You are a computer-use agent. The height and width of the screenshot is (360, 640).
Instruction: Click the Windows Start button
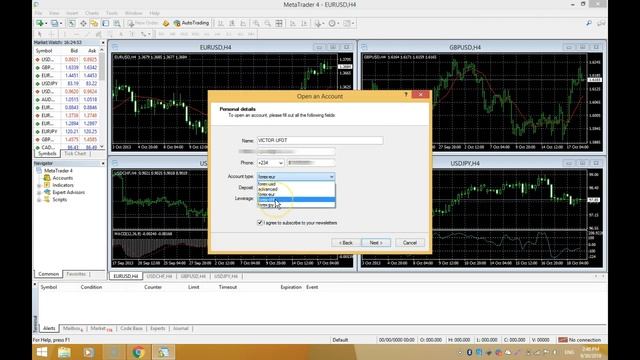click(x=42, y=352)
